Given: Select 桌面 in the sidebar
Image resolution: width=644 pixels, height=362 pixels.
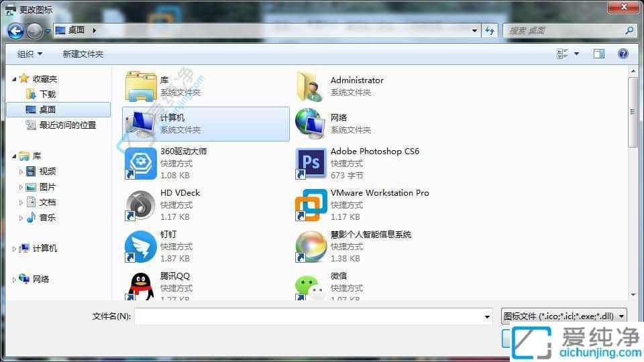Looking at the screenshot, I should (x=58, y=109).
